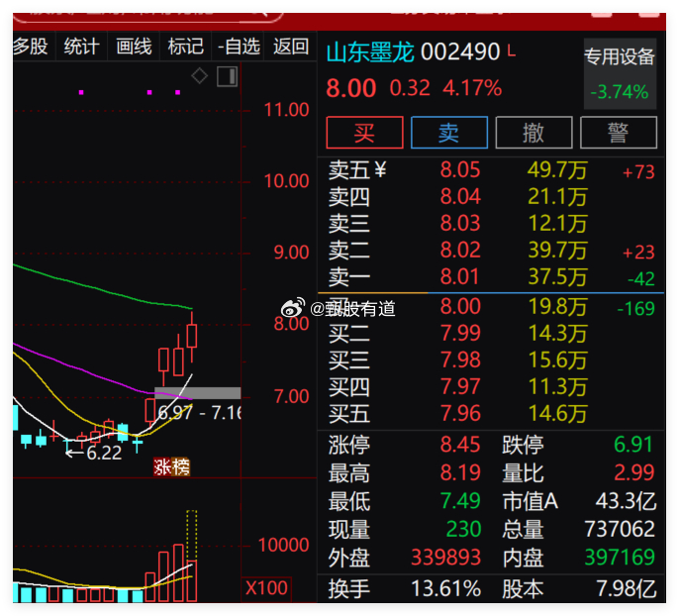Click the 11.00 price axis label
This screenshot has height=616, width=679.
287,110
